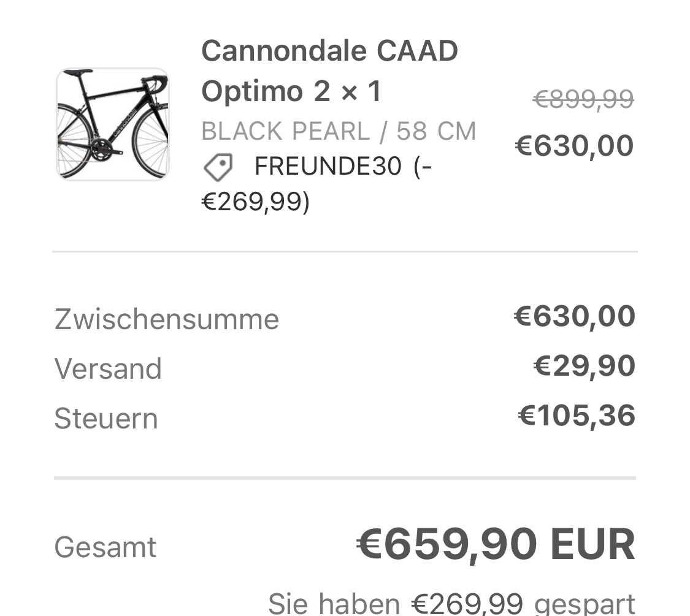Click the €630,00 discounted product price
690x616 pixels.
[574, 146]
